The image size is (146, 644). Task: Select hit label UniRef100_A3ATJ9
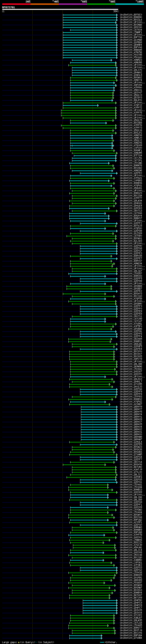click(131, 469)
